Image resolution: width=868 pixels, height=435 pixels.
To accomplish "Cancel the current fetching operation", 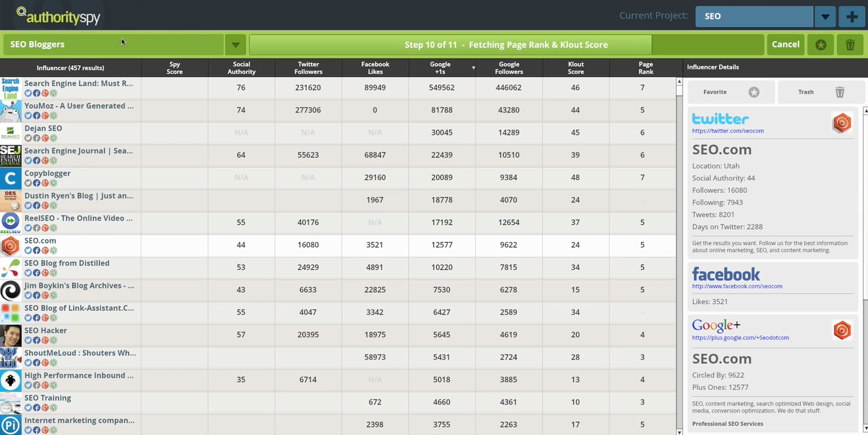I will point(785,44).
